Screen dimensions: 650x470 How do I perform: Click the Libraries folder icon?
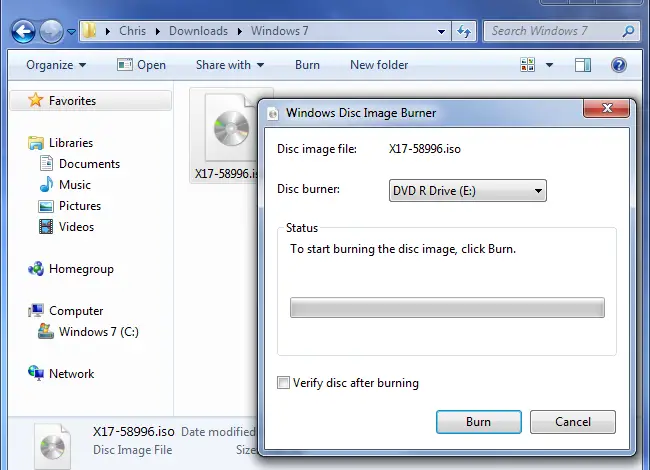pyautogui.click(x=36, y=143)
